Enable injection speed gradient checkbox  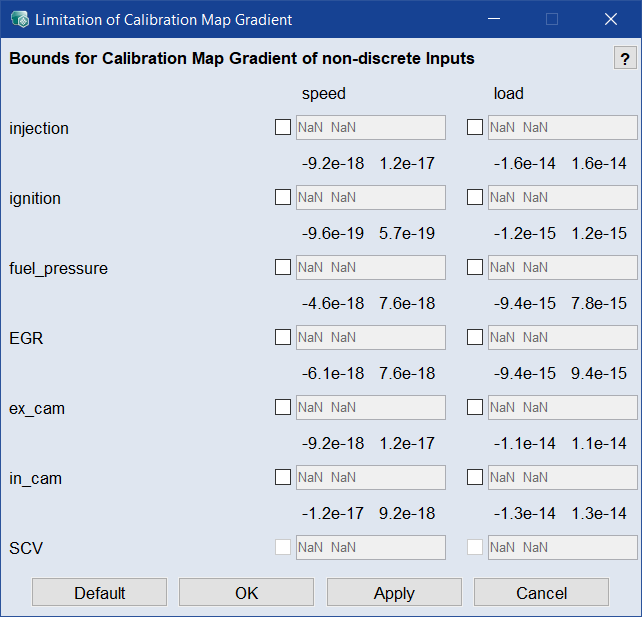point(283,127)
